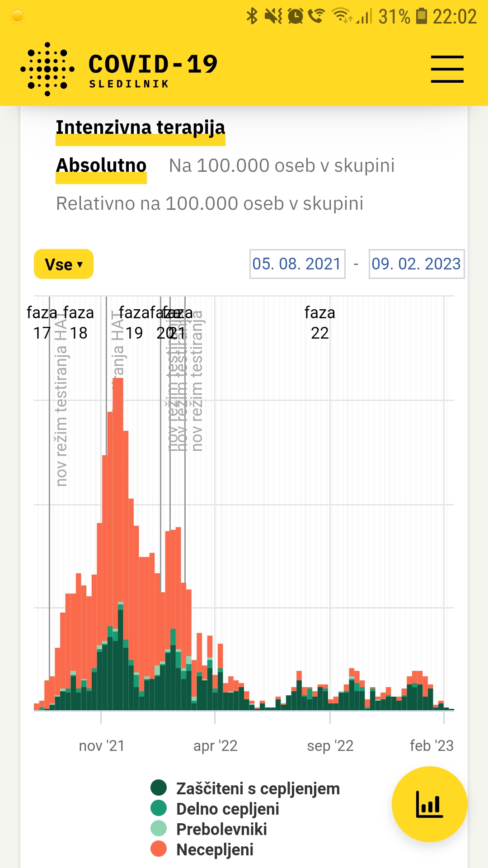
Task: Open the start date 05. 08. 2021 picker
Action: click(297, 264)
